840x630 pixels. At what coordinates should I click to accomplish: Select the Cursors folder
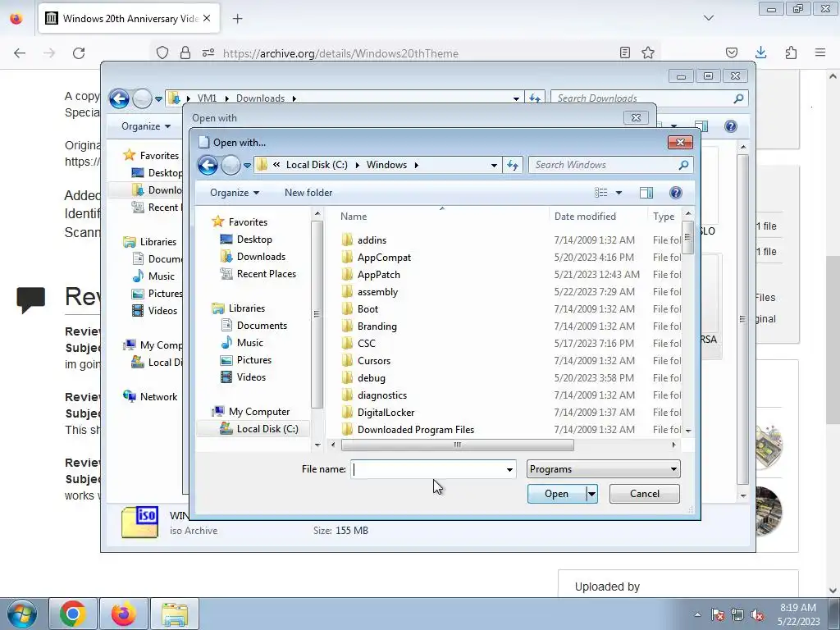coord(373,361)
